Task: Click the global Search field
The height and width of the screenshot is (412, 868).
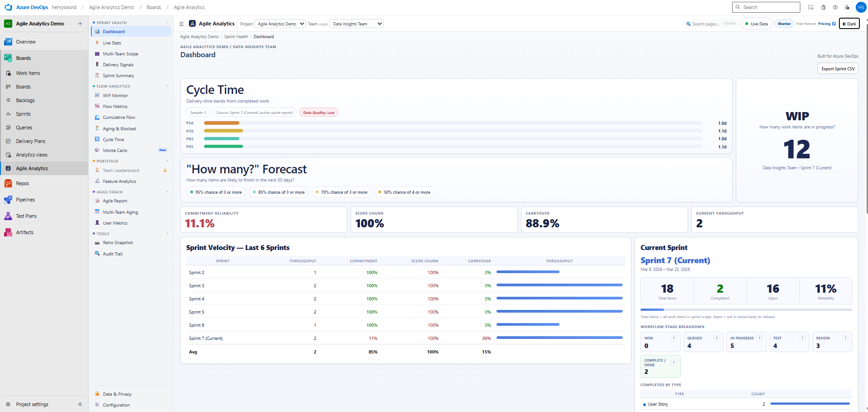Action: [x=766, y=7]
